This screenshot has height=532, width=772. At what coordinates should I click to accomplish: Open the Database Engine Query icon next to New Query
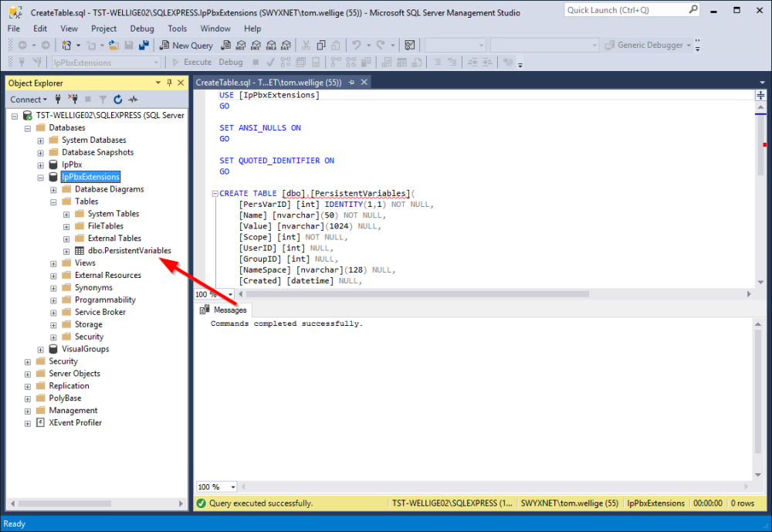point(225,46)
